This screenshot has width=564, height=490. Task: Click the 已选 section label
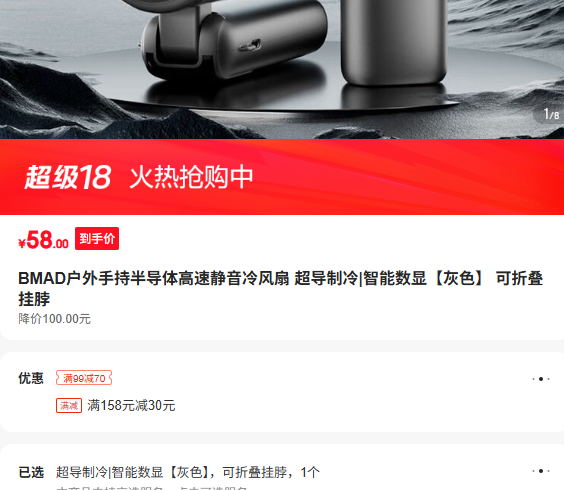[x=31, y=472]
